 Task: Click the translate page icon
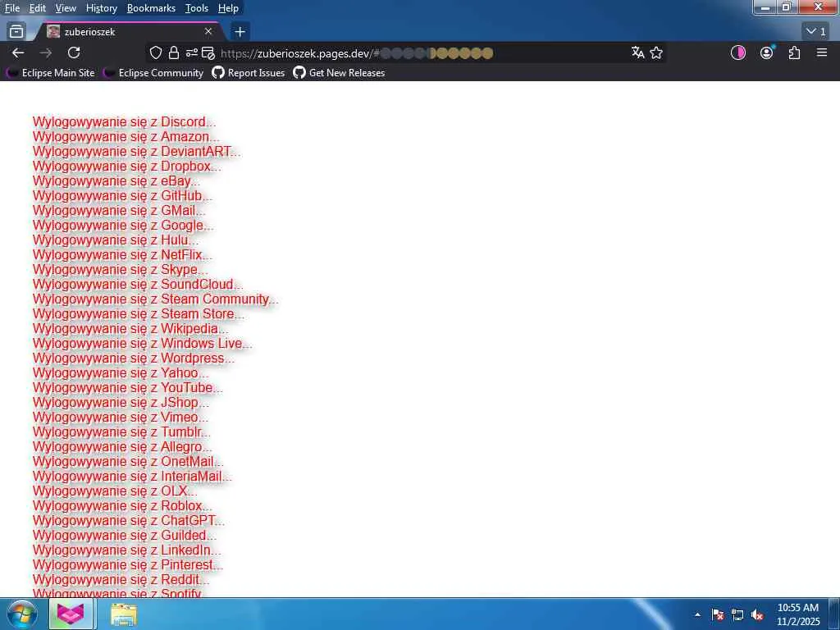click(637, 52)
